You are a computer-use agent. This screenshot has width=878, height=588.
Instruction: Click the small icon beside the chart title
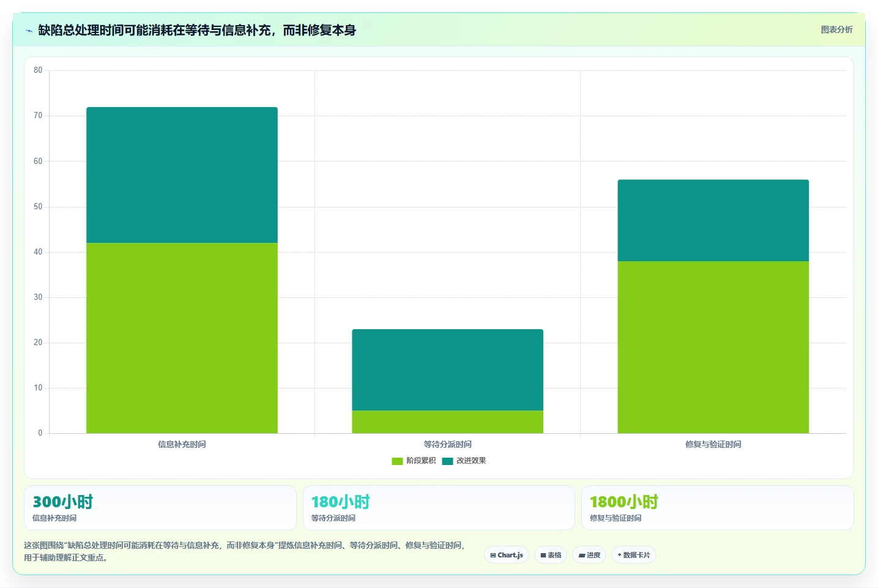click(29, 31)
